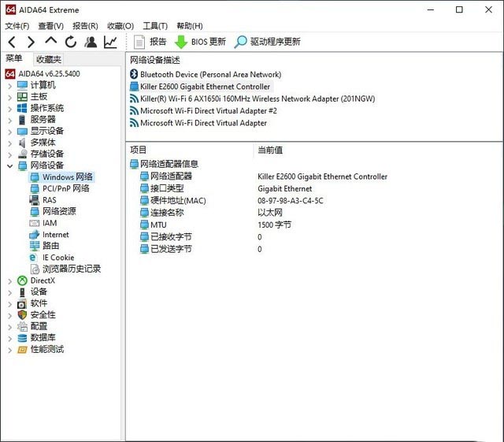Select the IAM tree item
This screenshot has width=504, height=442.
43,223
